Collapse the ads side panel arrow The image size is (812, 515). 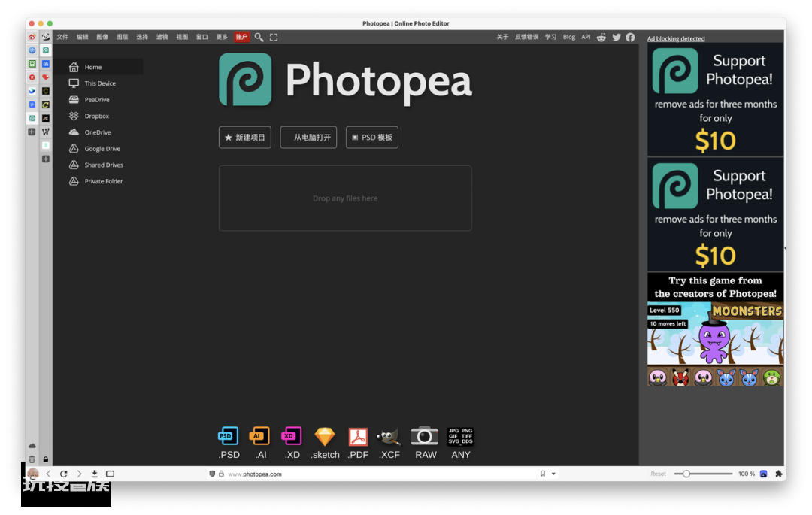point(785,248)
